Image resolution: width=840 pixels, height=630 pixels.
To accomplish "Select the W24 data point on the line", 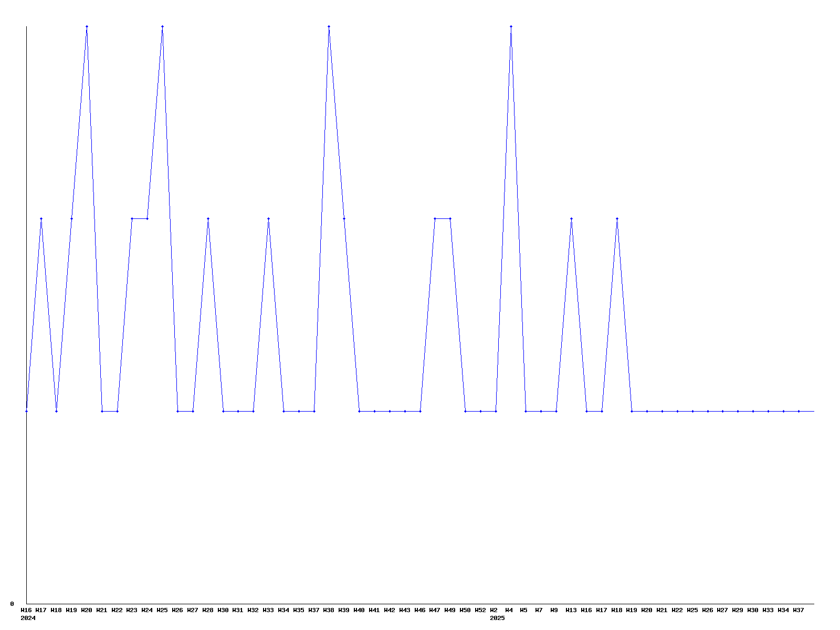I will pyautogui.click(x=147, y=218).
